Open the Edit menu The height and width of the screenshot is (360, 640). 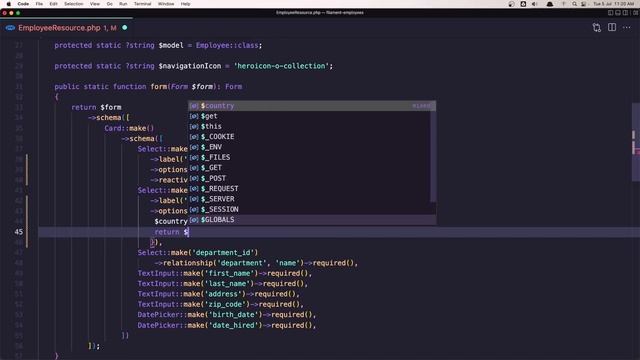[x=53, y=4]
